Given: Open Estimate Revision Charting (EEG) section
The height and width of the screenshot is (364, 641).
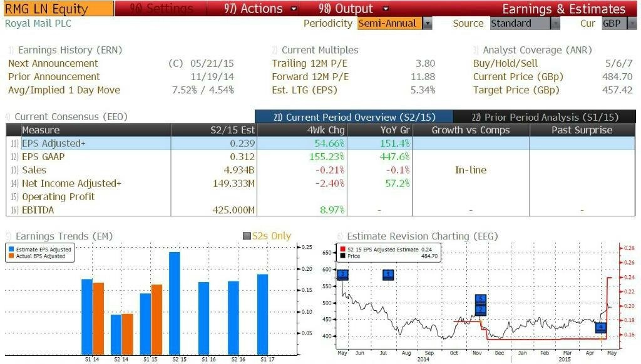Looking at the screenshot, I should (x=423, y=236).
